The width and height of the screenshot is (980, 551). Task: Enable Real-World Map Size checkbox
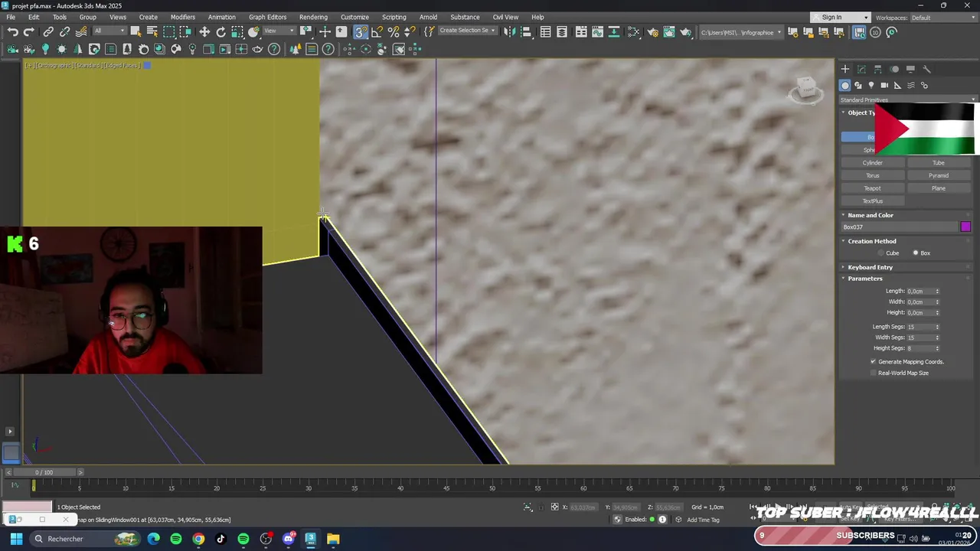click(x=873, y=373)
